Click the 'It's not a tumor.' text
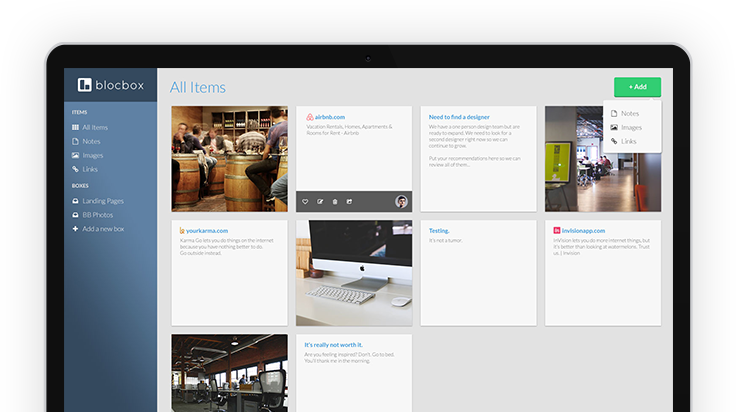Screen dimensions: 736x412 click(x=445, y=240)
